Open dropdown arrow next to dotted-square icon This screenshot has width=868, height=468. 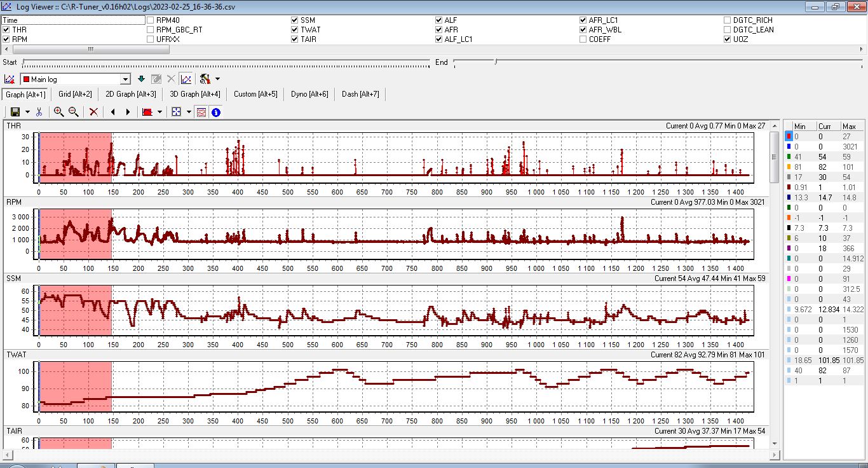(x=188, y=112)
